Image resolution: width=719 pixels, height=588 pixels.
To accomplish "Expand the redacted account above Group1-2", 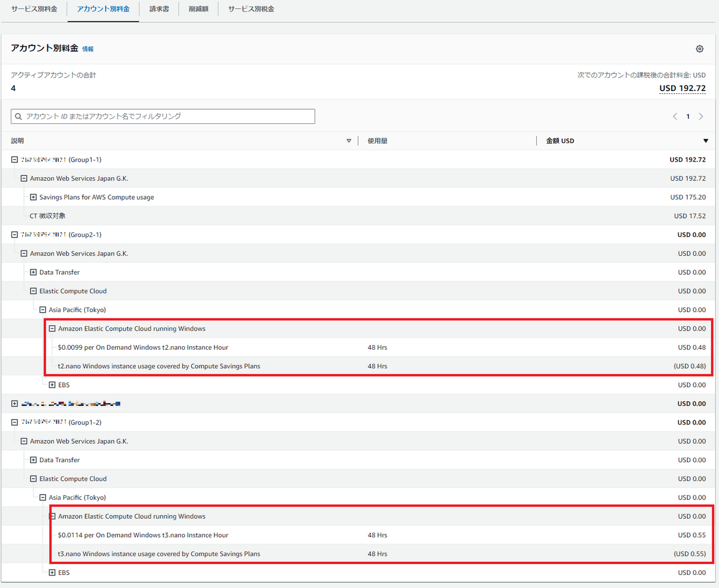I will 14,403.
